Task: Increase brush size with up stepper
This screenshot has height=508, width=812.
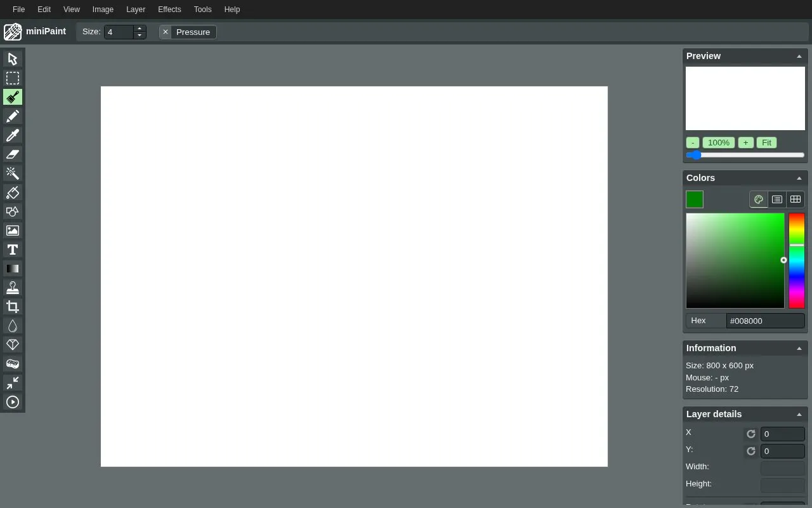Action: tap(140, 29)
